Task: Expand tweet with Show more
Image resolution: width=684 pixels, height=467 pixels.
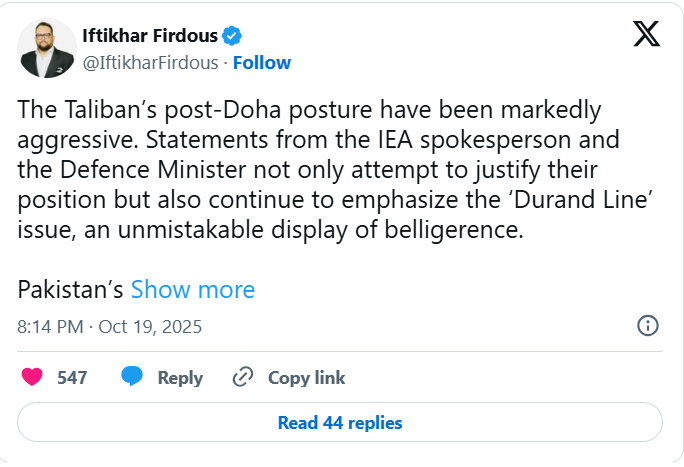Action: click(193, 290)
